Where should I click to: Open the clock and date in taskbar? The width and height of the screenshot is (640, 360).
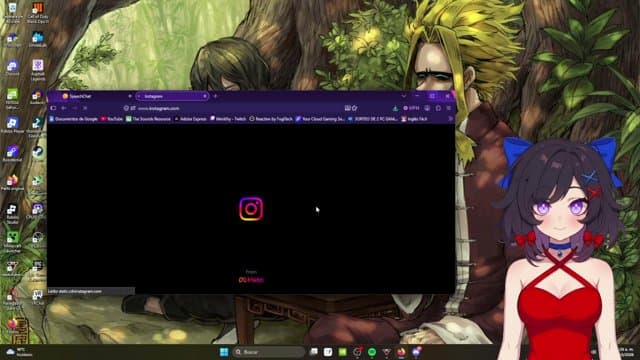click(x=628, y=352)
